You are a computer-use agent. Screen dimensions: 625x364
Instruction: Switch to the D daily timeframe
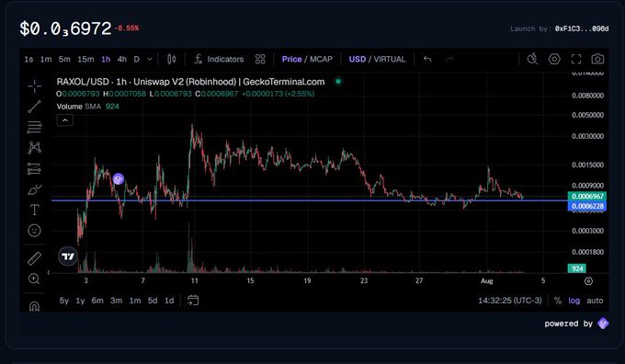pos(137,60)
